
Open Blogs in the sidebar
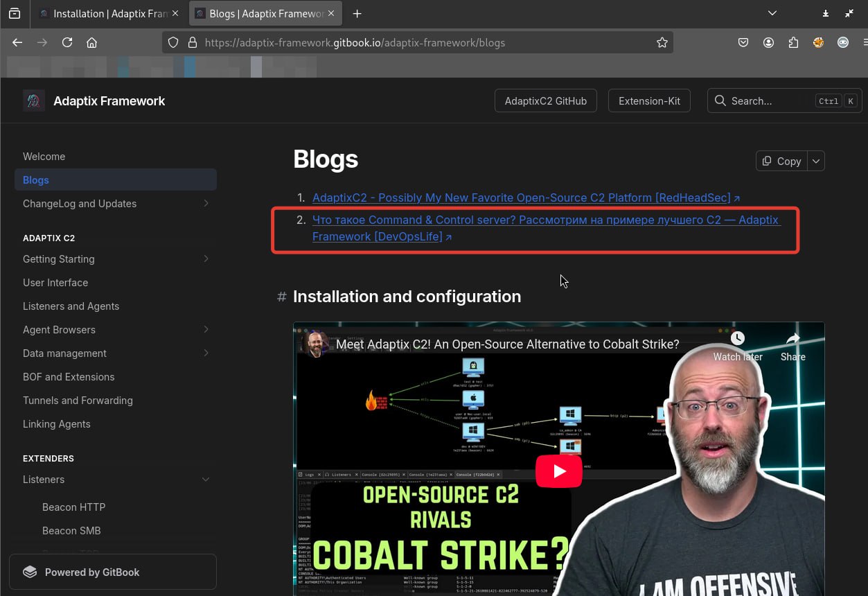(115, 180)
